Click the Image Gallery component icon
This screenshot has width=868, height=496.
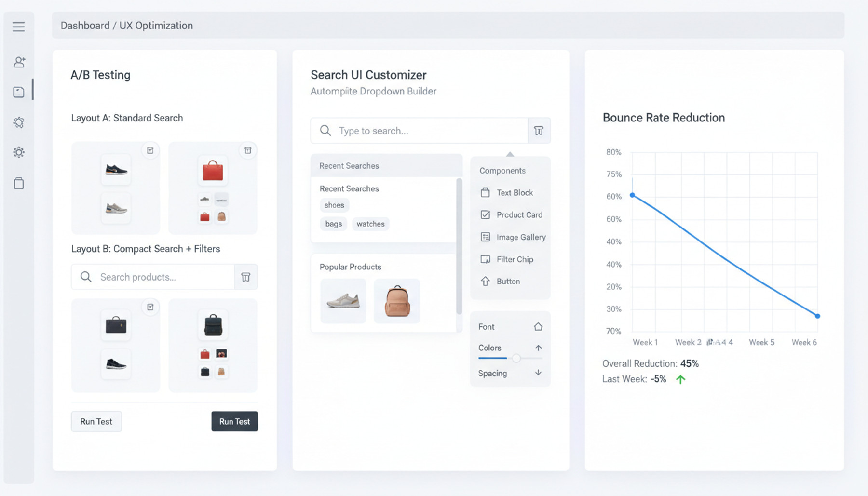[x=485, y=237]
